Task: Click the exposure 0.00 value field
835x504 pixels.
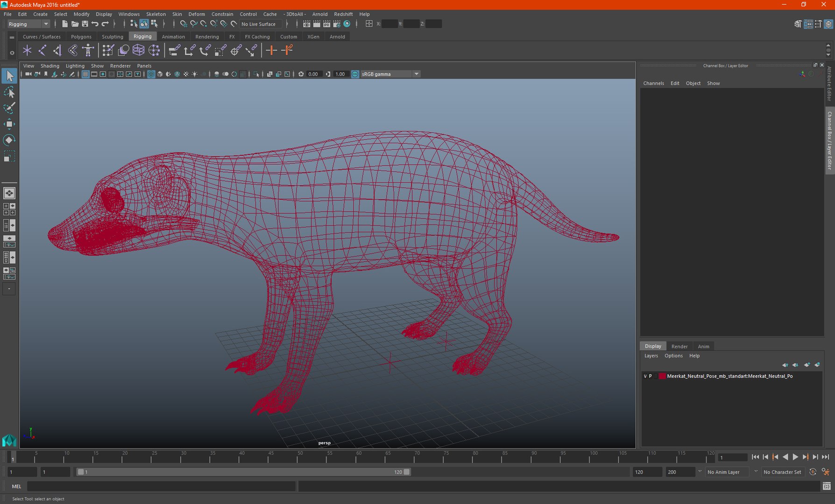Action: 313,74
